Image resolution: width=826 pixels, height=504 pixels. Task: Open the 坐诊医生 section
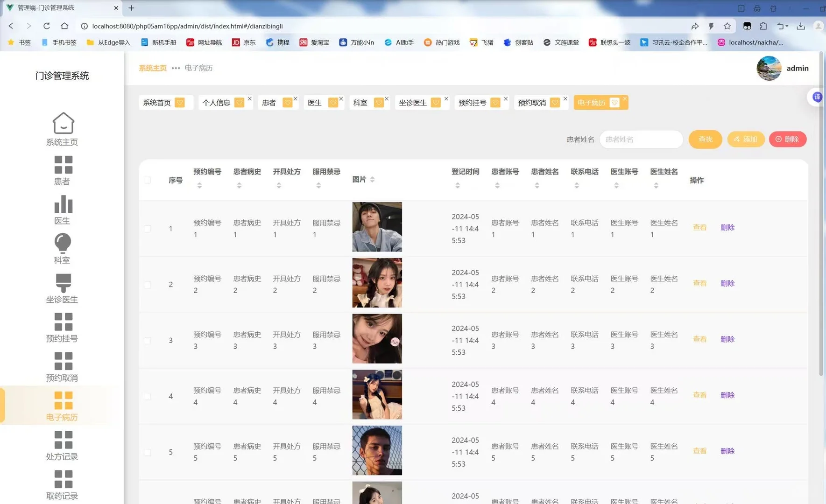[x=62, y=288]
